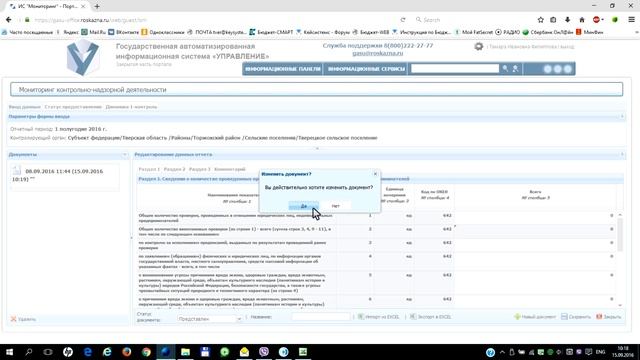The width and height of the screenshot is (640, 360).
Task: Click the third round button in portal bar
Action: (567, 69)
